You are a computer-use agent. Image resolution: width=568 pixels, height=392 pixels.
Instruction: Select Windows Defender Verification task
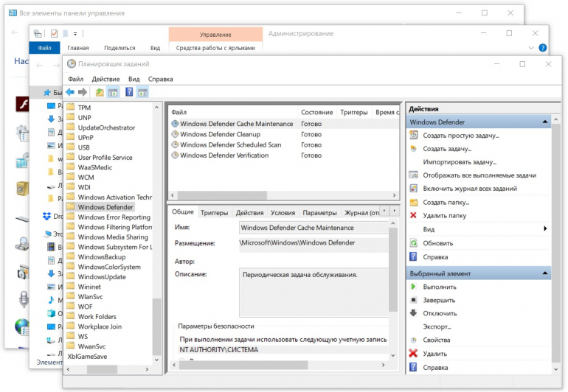tap(224, 155)
